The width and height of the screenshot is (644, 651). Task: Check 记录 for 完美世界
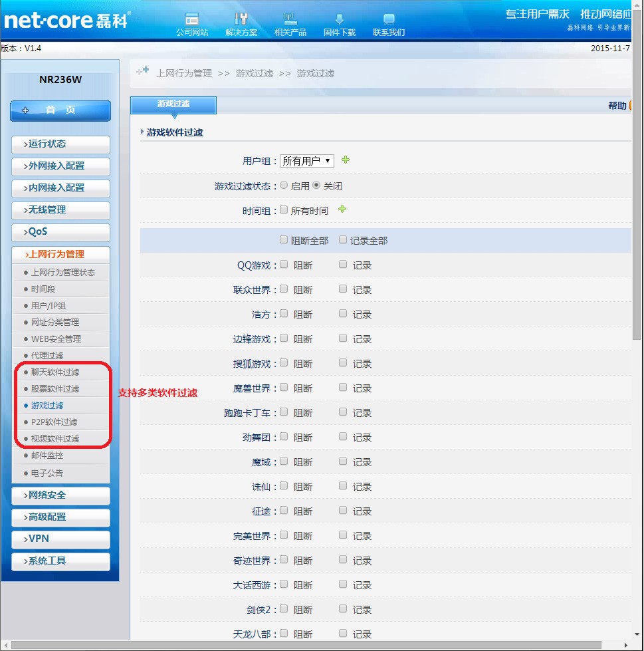(x=343, y=535)
